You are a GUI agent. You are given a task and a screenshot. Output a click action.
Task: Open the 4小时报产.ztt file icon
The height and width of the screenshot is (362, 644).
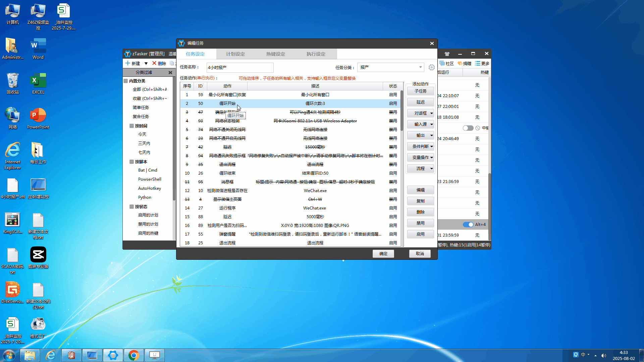13,188
